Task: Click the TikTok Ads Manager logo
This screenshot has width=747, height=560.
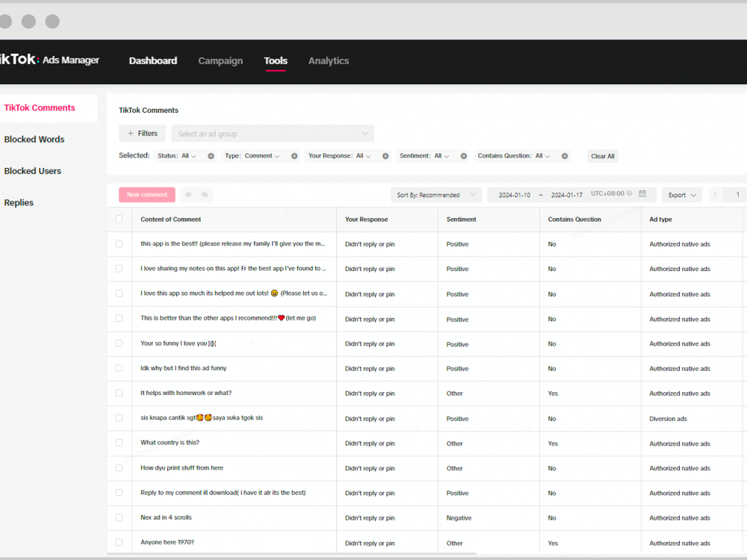Action: (49, 60)
